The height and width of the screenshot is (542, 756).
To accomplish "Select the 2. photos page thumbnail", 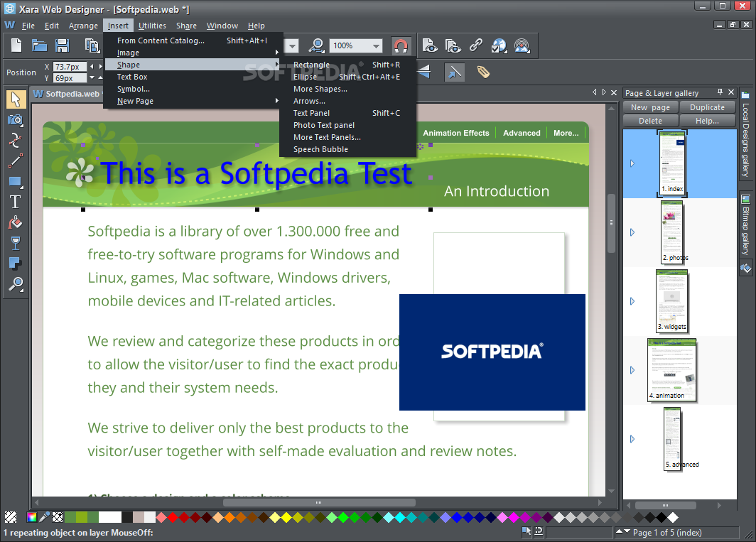I will (672, 232).
